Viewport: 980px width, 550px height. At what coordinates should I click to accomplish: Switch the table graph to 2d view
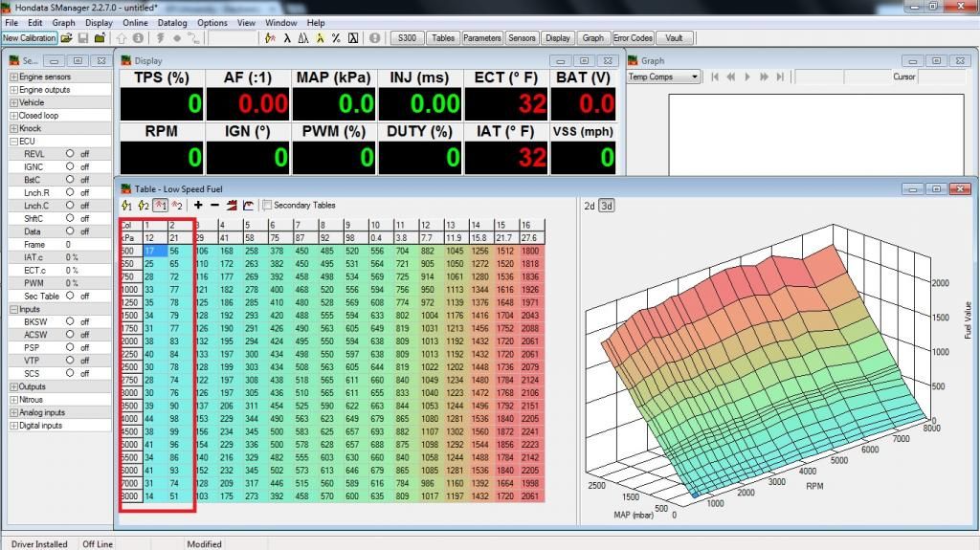pos(590,205)
